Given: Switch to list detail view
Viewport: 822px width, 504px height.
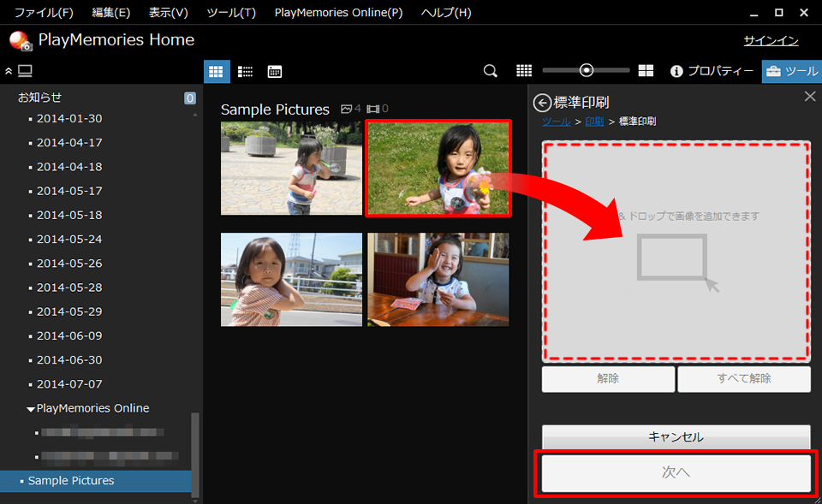Looking at the screenshot, I should coord(245,71).
